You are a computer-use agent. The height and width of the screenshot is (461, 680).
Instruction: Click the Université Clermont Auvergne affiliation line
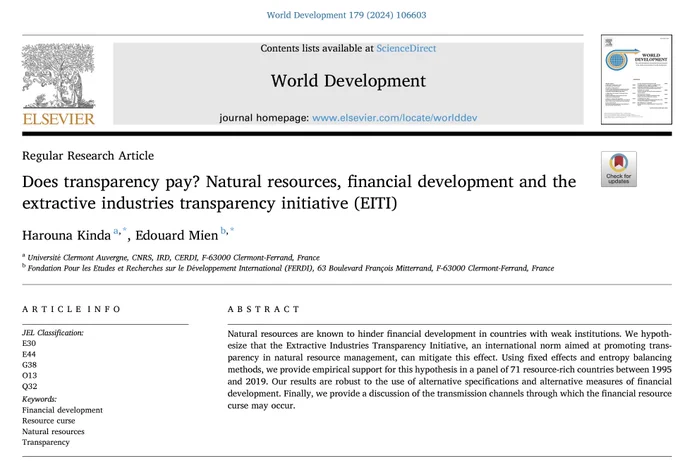coord(173,258)
